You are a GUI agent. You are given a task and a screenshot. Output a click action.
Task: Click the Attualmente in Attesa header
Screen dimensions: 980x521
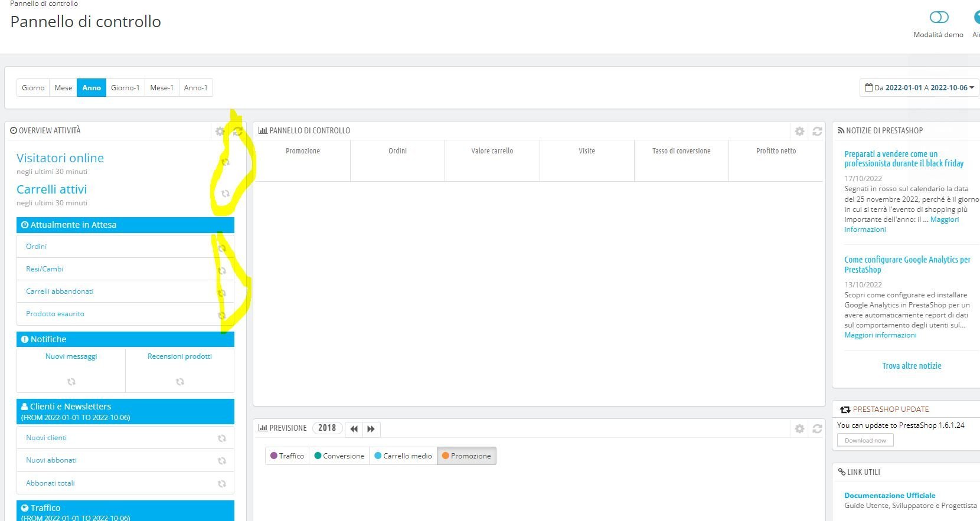pos(125,225)
